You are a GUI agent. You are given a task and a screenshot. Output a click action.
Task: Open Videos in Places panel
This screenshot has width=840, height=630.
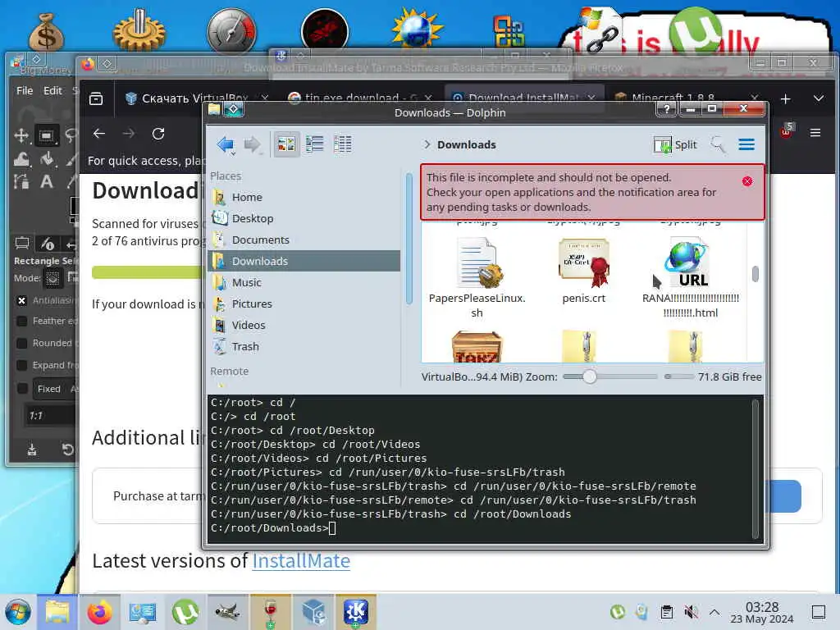[x=304, y=325]
